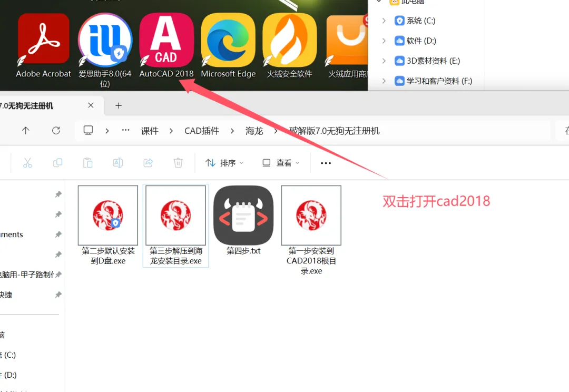Click the Paste clipboard icon

pyautogui.click(x=88, y=163)
